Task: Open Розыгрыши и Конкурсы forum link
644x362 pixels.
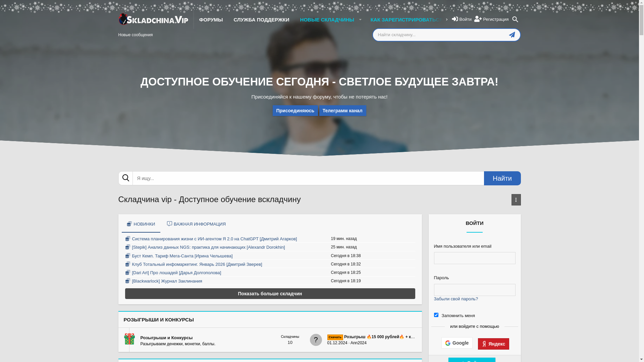Action: coord(166,338)
